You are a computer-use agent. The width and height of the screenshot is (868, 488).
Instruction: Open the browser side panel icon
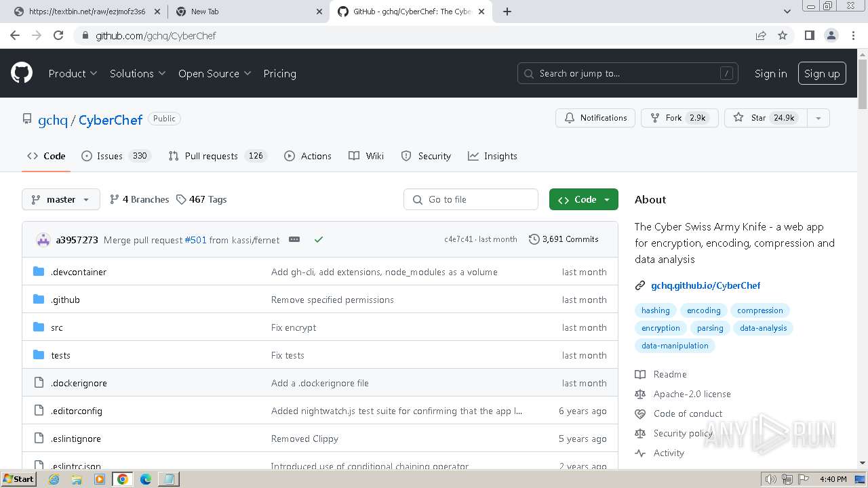click(809, 35)
